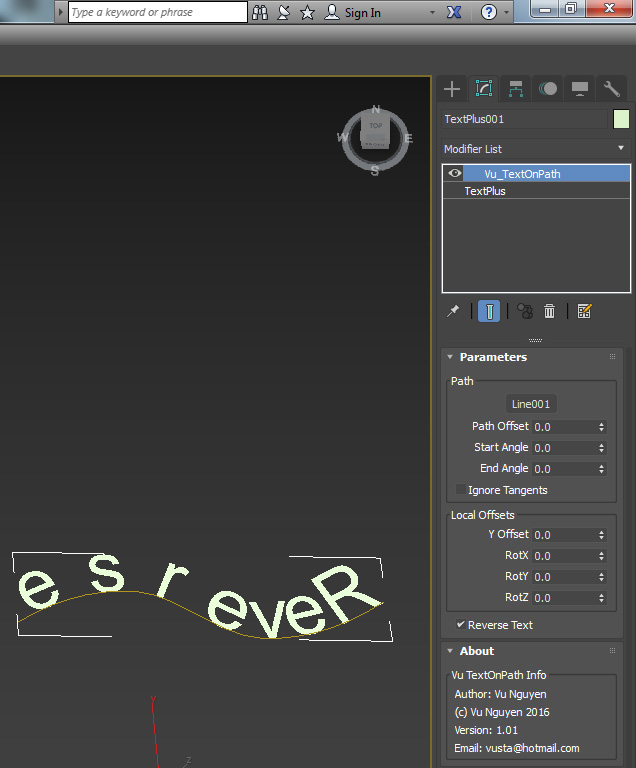Click the TextPlus001 object name field
The height and width of the screenshot is (768, 636).
[524, 119]
